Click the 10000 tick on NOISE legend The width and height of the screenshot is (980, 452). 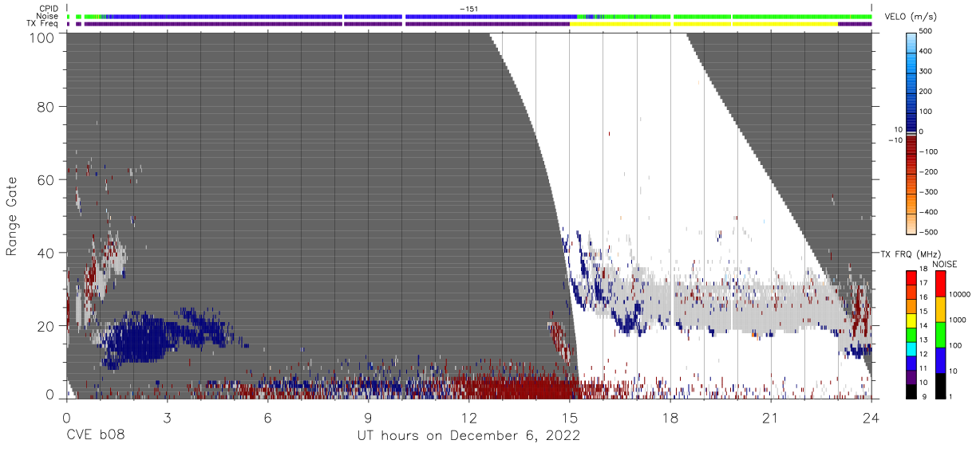(958, 294)
